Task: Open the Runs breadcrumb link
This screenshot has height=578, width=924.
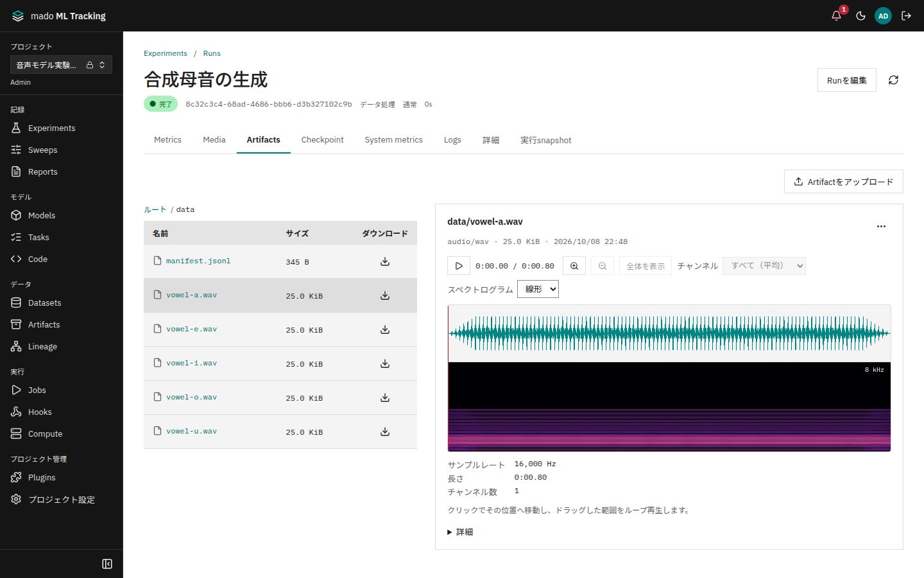Action: (212, 53)
